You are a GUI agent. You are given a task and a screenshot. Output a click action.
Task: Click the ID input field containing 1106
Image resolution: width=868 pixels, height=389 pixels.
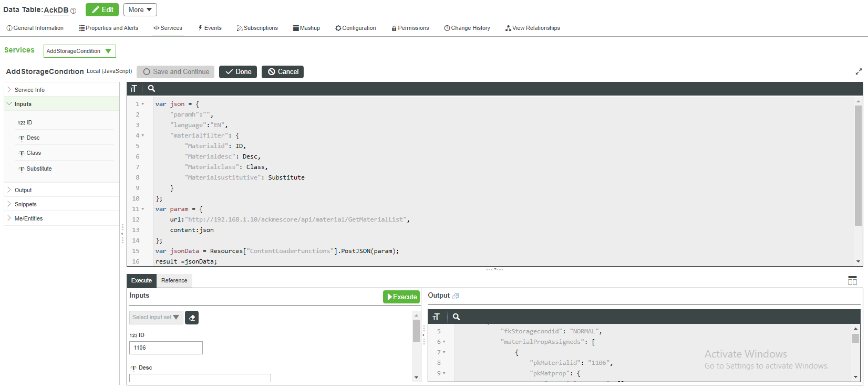click(x=166, y=348)
